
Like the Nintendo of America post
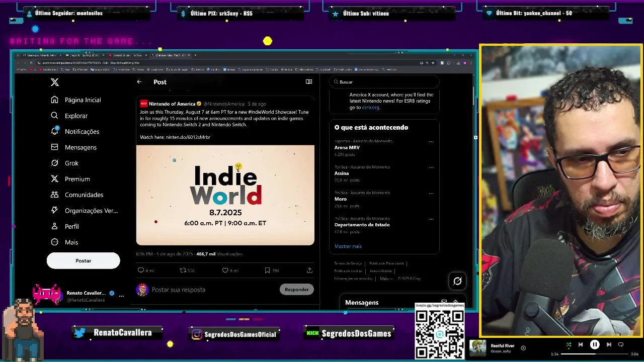pos(225,270)
